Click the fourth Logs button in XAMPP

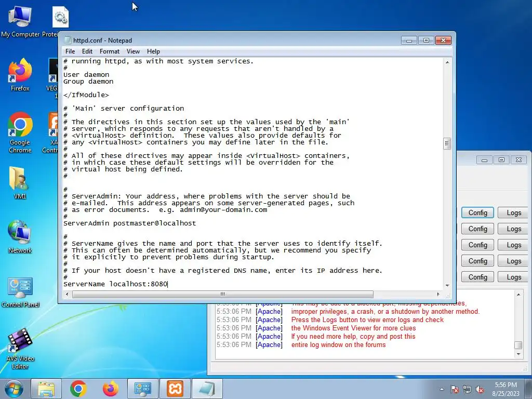point(514,261)
